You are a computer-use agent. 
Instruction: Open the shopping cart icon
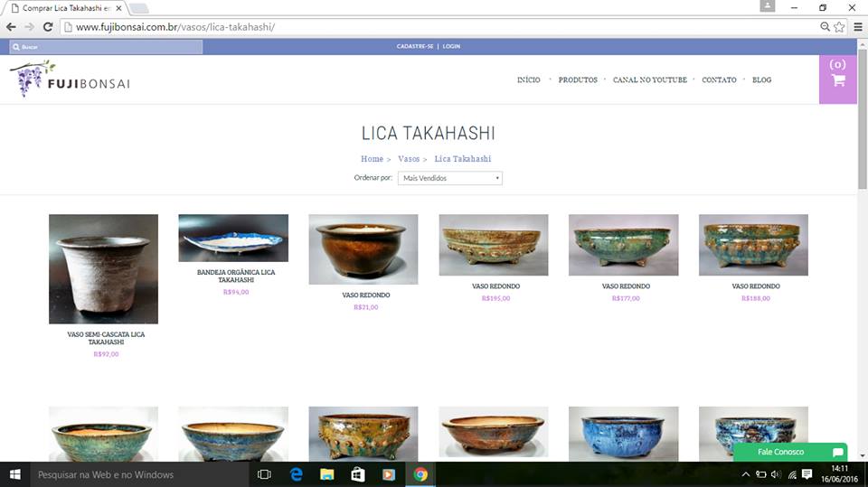coord(837,80)
